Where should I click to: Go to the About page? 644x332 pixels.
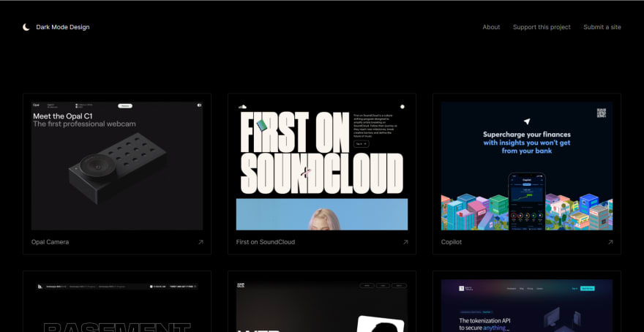point(491,27)
